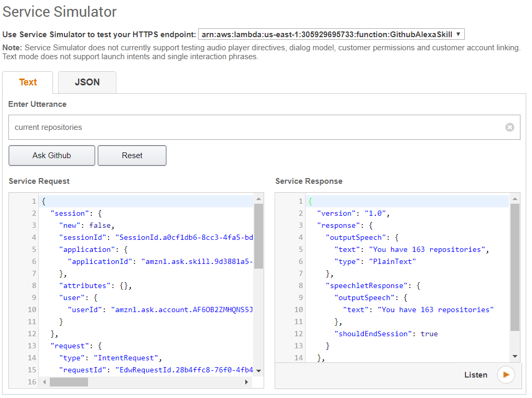Switch to the JSON tab

(x=87, y=82)
